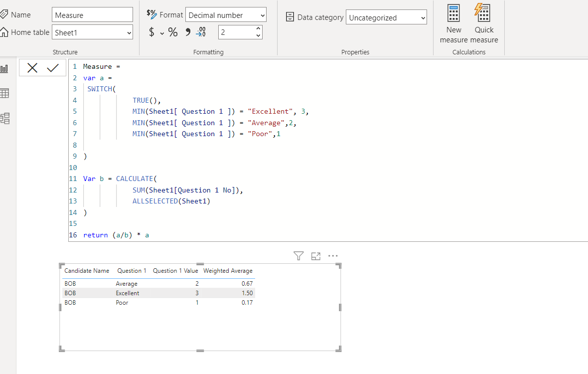Click the Name tag icon
588x374 pixels.
click(4, 14)
